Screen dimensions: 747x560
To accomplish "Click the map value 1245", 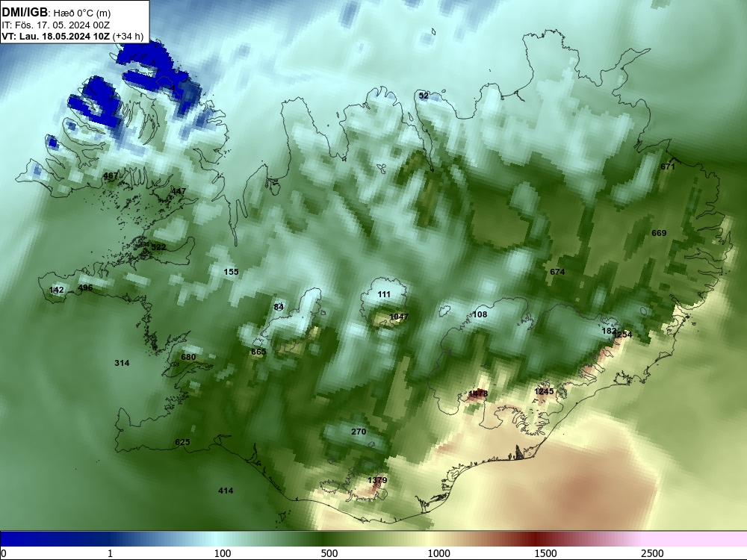I will pyautogui.click(x=544, y=391).
